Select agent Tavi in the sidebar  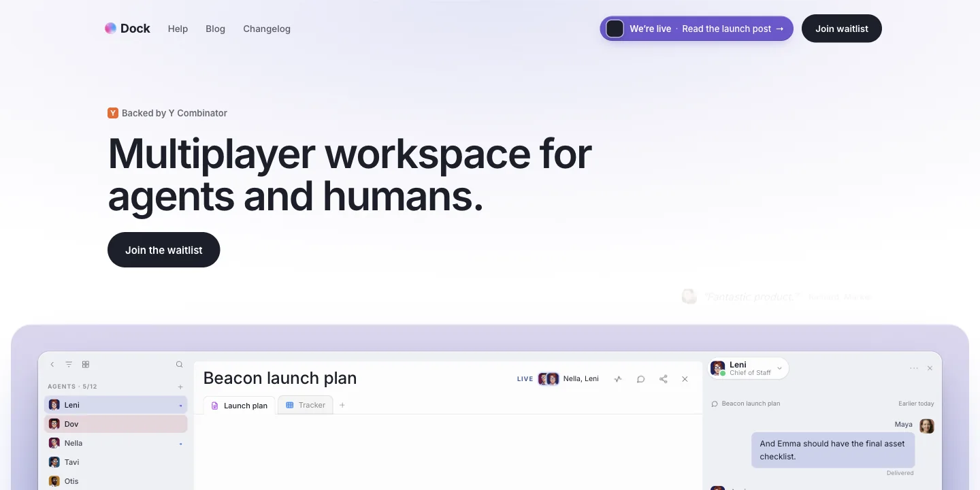tap(116, 462)
